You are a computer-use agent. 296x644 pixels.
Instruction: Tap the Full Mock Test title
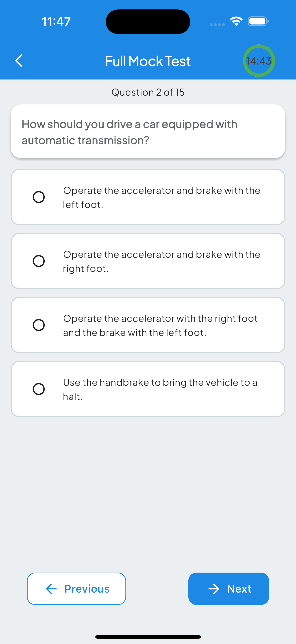pyautogui.click(x=148, y=61)
